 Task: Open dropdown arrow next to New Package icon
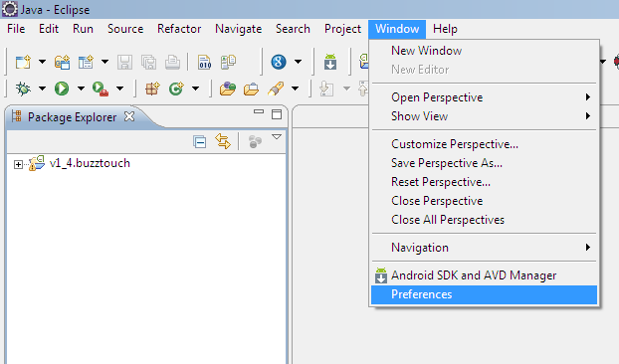(x=104, y=62)
